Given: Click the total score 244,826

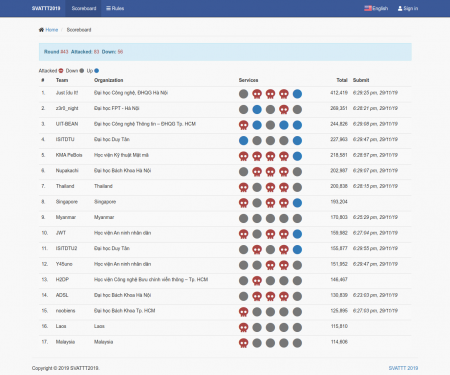Looking at the screenshot, I should click(339, 124).
